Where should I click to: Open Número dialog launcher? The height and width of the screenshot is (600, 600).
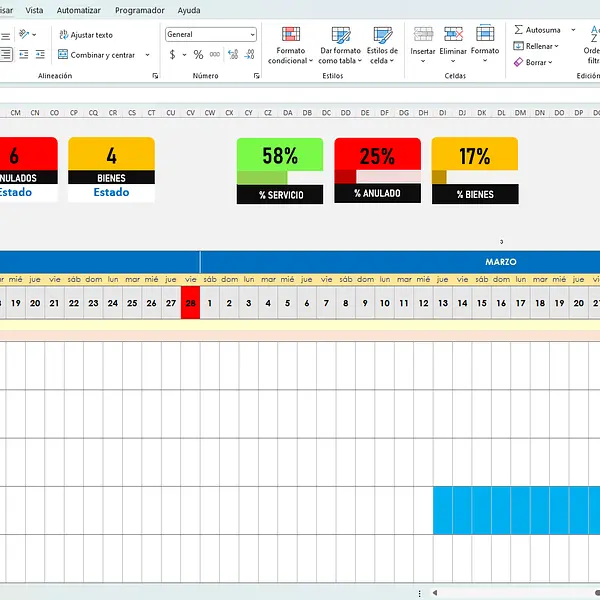click(x=256, y=76)
